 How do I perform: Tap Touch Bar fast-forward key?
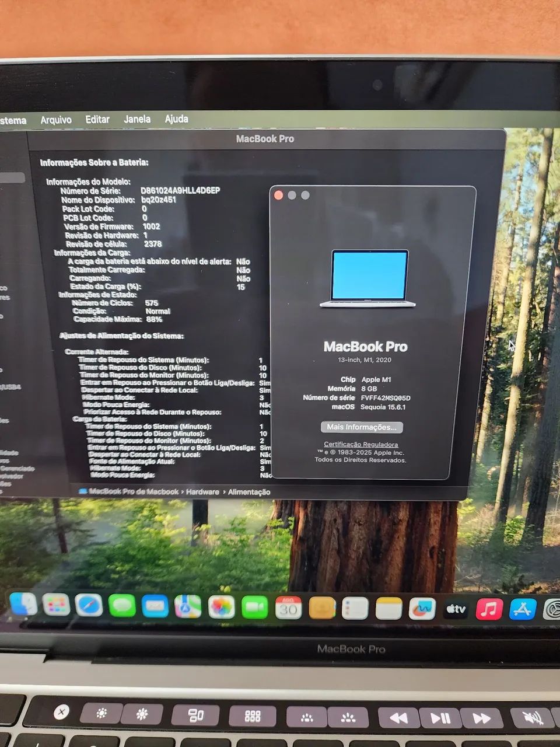pyautogui.click(x=482, y=718)
